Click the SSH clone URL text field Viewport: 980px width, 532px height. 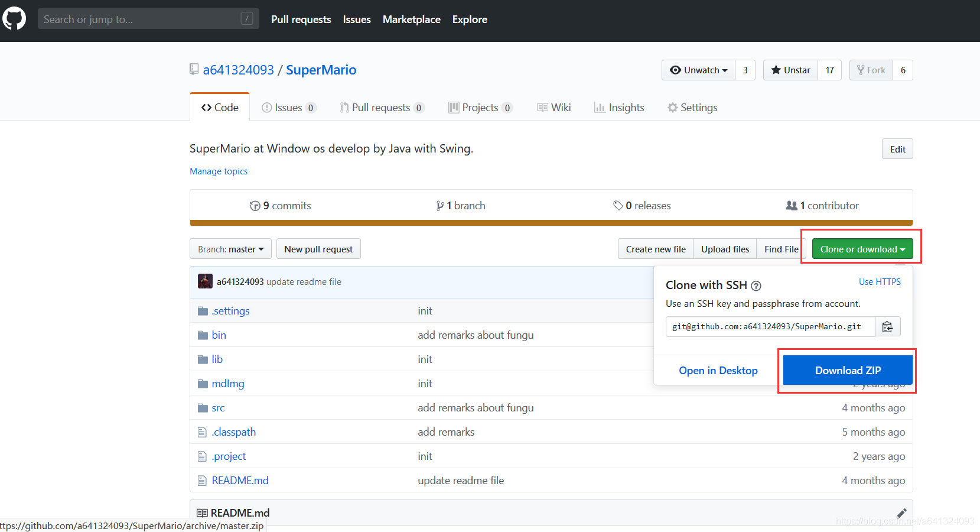click(770, 327)
